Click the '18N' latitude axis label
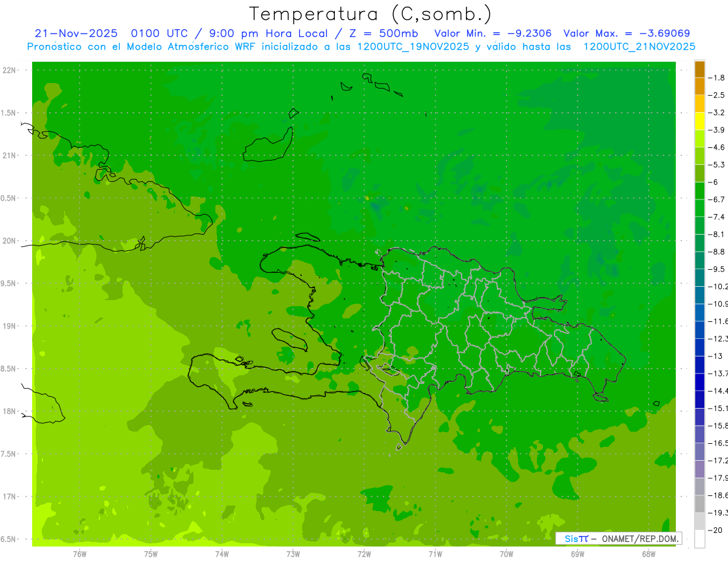728x562 pixels. coord(9,411)
